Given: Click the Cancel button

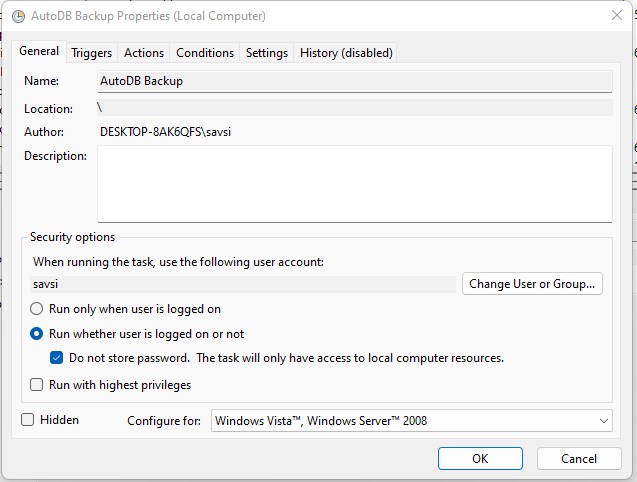Looking at the screenshot, I should click(x=579, y=458).
